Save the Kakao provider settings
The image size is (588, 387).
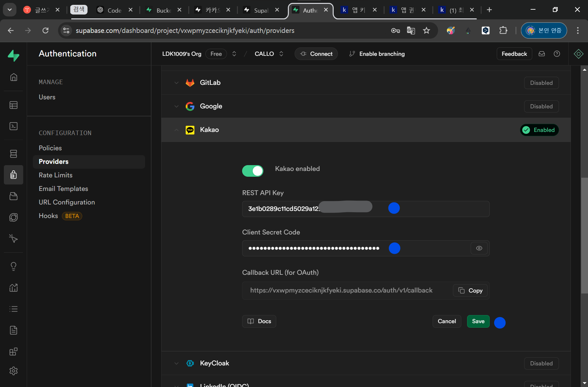click(478, 321)
